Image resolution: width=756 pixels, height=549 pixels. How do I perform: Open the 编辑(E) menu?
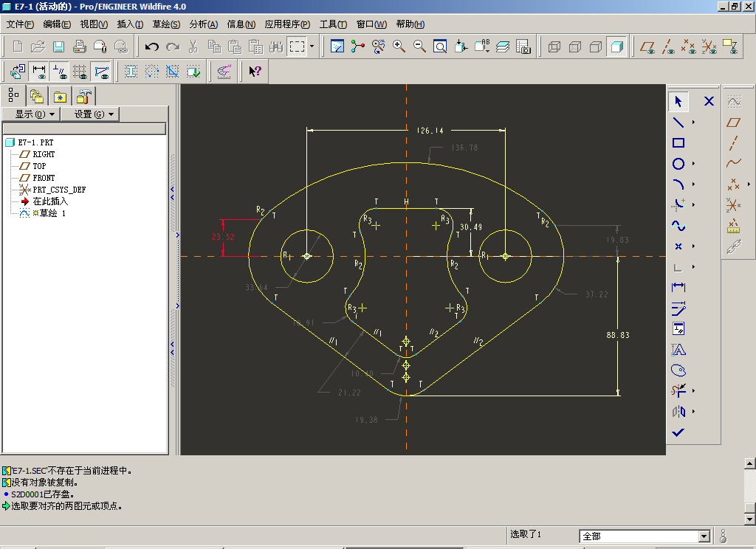57,24
